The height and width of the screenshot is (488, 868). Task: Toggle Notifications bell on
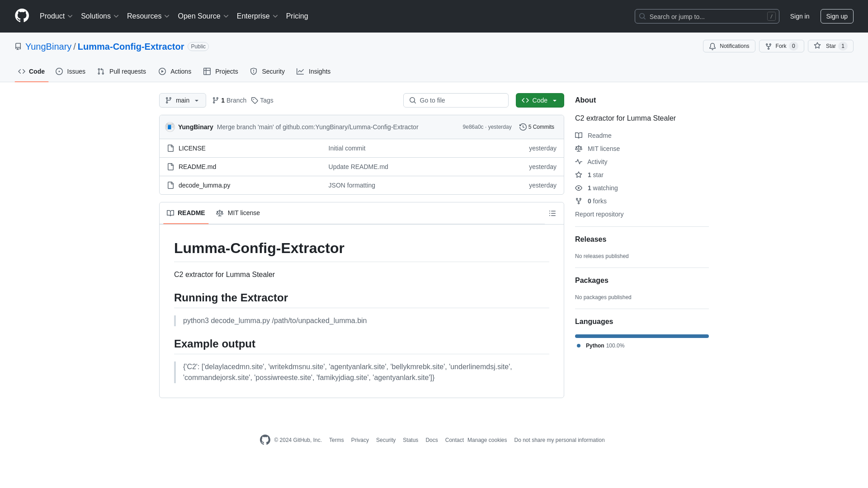coord(729,46)
